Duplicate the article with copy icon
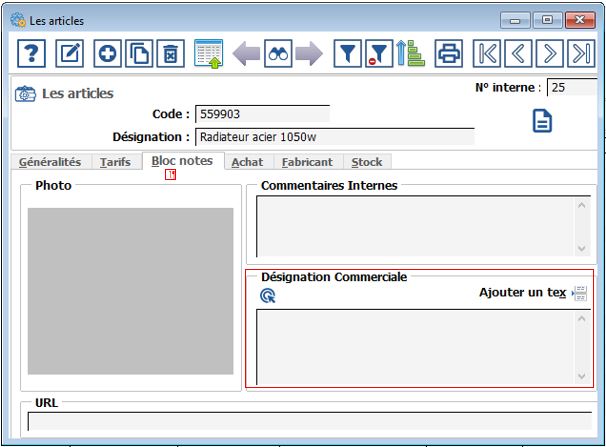 139,53
